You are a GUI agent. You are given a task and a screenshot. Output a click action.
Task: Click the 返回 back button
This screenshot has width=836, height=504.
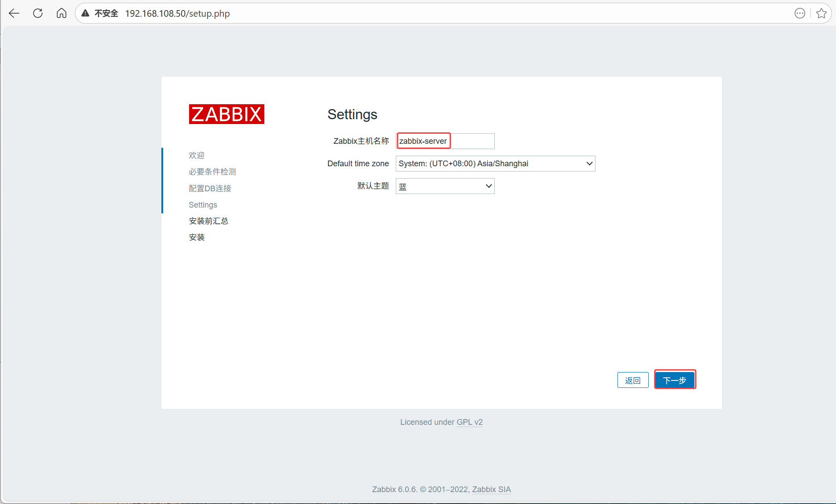pos(633,380)
